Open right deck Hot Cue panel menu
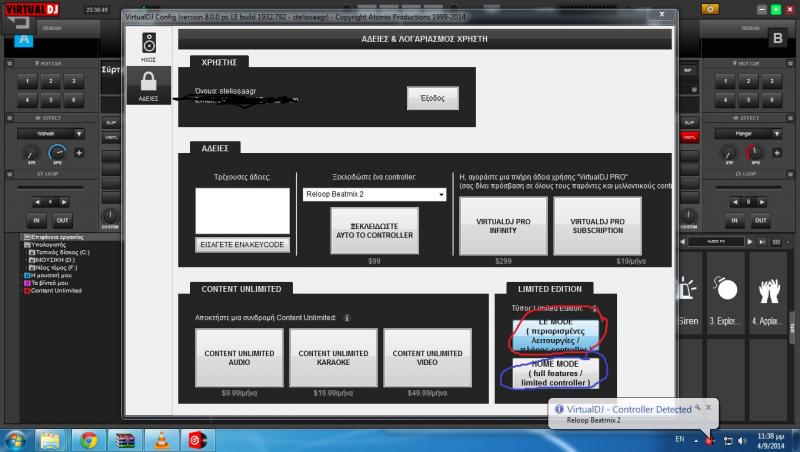 pos(790,63)
